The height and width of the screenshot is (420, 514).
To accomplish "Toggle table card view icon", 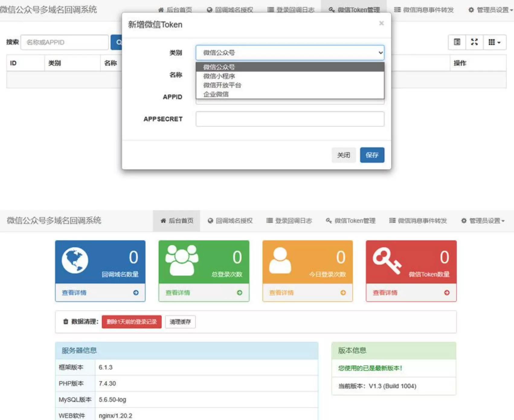I will click(457, 42).
